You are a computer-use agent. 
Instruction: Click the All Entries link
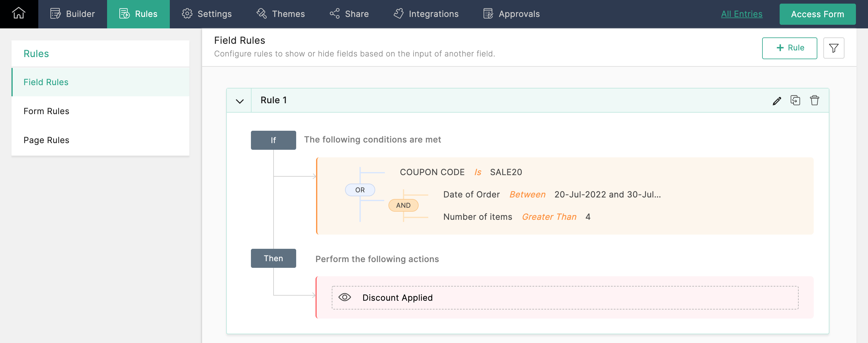[x=741, y=13]
